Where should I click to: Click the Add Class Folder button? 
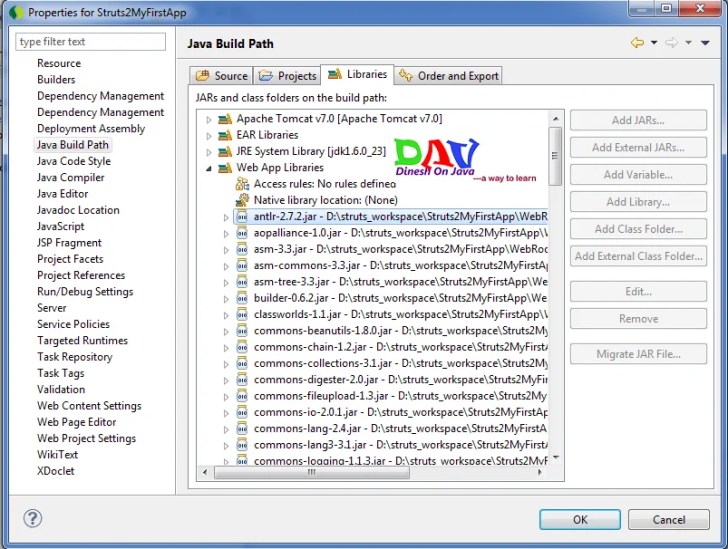[x=638, y=229]
